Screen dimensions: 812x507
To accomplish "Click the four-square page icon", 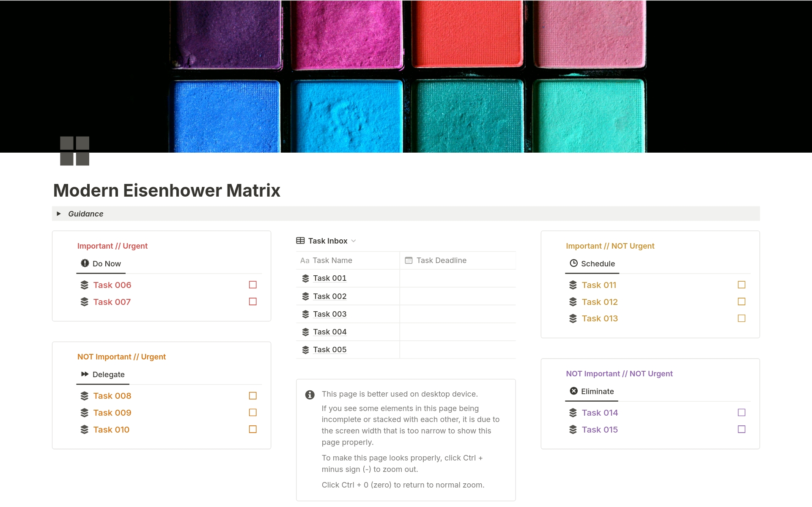I will pyautogui.click(x=74, y=151).
